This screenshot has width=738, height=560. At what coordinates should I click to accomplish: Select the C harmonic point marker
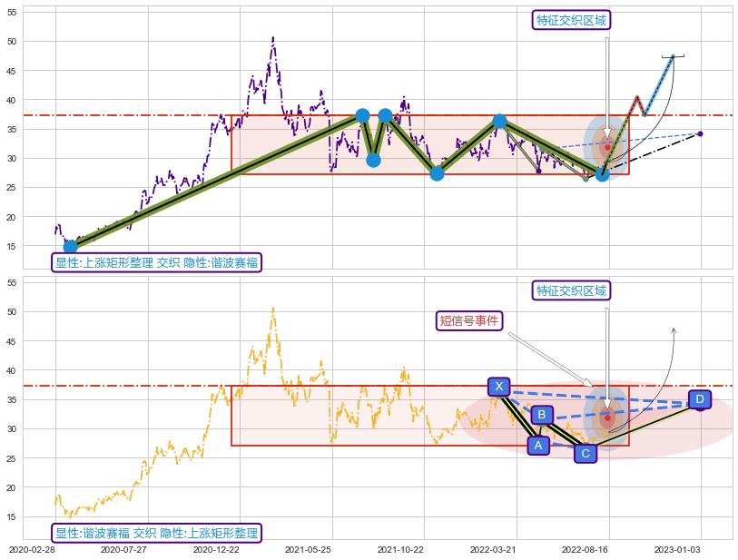pos(585,453)
